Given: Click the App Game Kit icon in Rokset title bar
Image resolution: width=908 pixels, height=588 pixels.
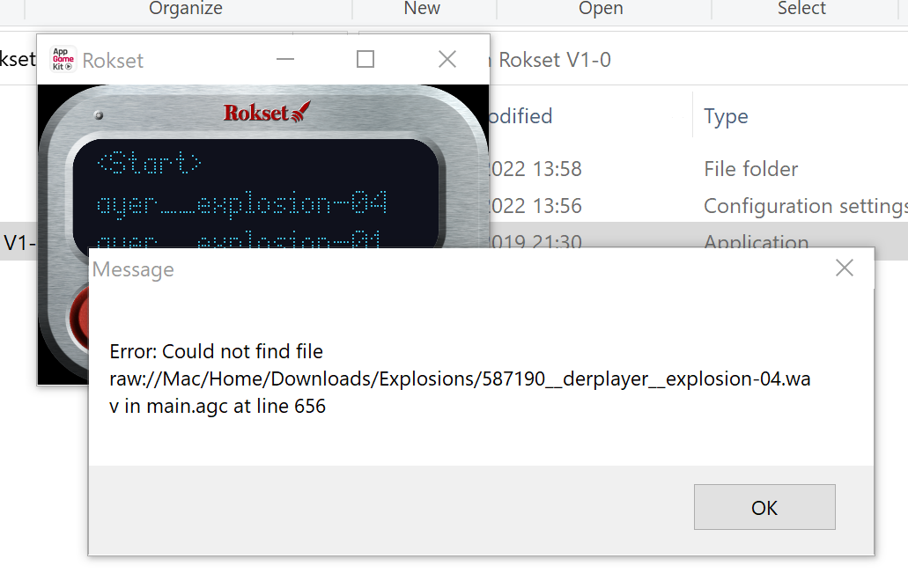Looking at the screenshot, I should pos(63,60).
